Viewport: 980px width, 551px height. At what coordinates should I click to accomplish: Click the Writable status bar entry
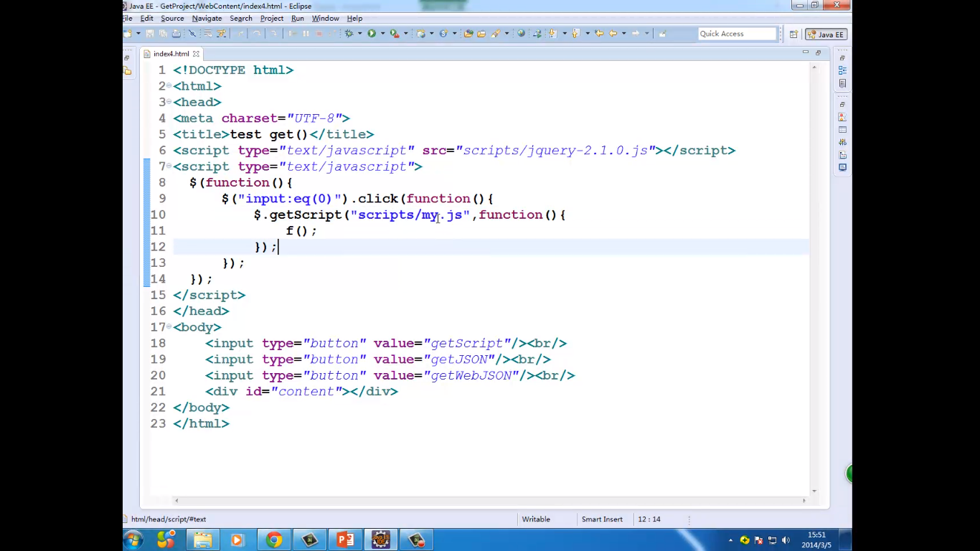[536, 519]
